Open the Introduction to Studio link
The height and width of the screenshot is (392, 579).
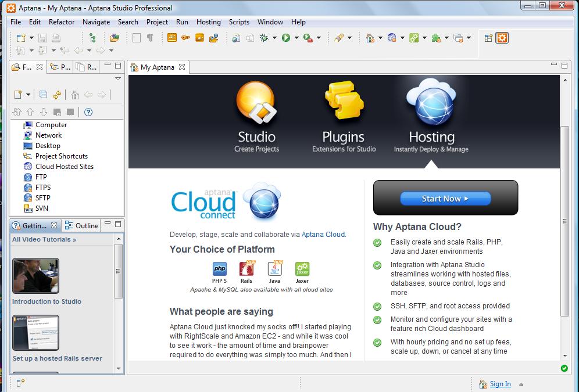pyautogui.click(x=47, y=301)
